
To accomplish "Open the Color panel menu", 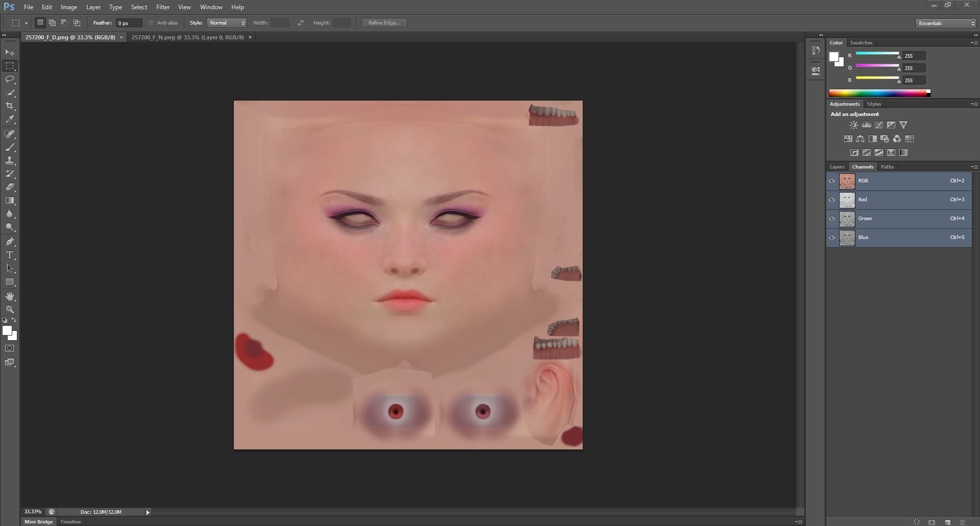I will [x=974, y=42].
